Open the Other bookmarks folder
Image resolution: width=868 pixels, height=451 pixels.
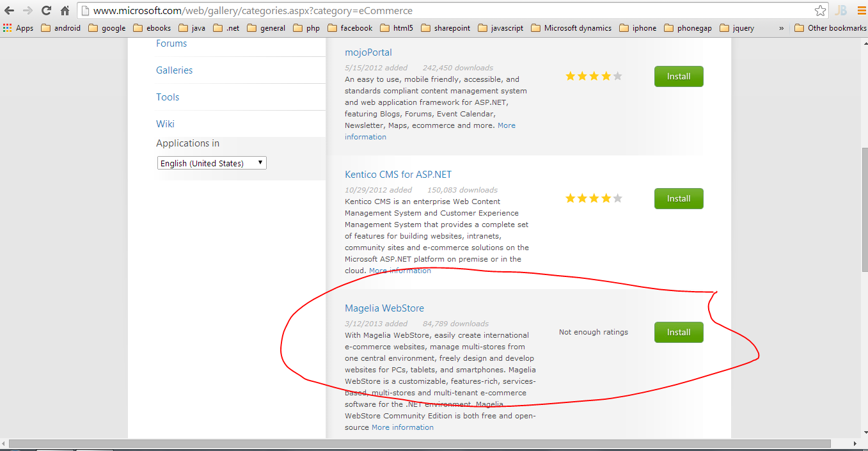click(830, 28)
